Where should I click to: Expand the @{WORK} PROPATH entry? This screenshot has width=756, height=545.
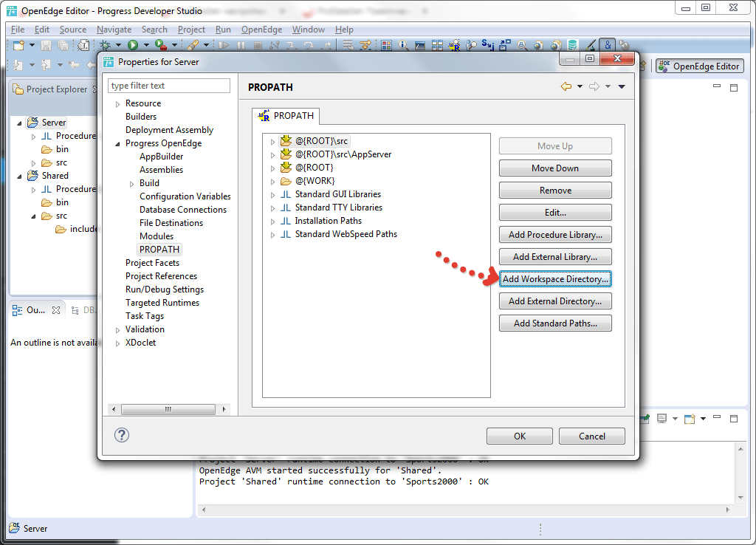click(x=272, y=182)
